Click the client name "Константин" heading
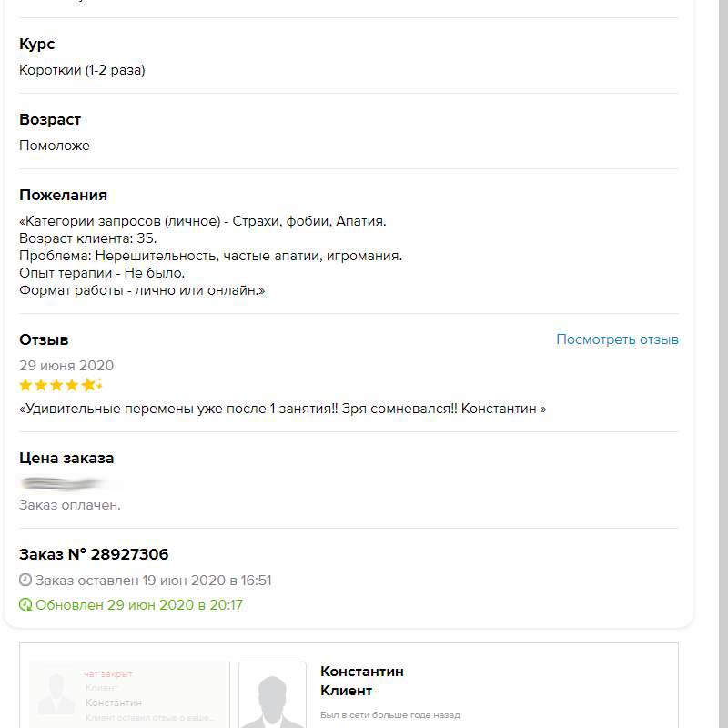Viewport: 728px width, 728px height. tap(362, 672)
